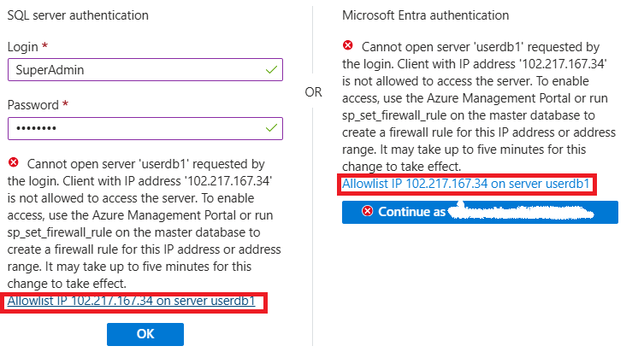Click the green checkmark in Password field

click(x=271, y=128)
